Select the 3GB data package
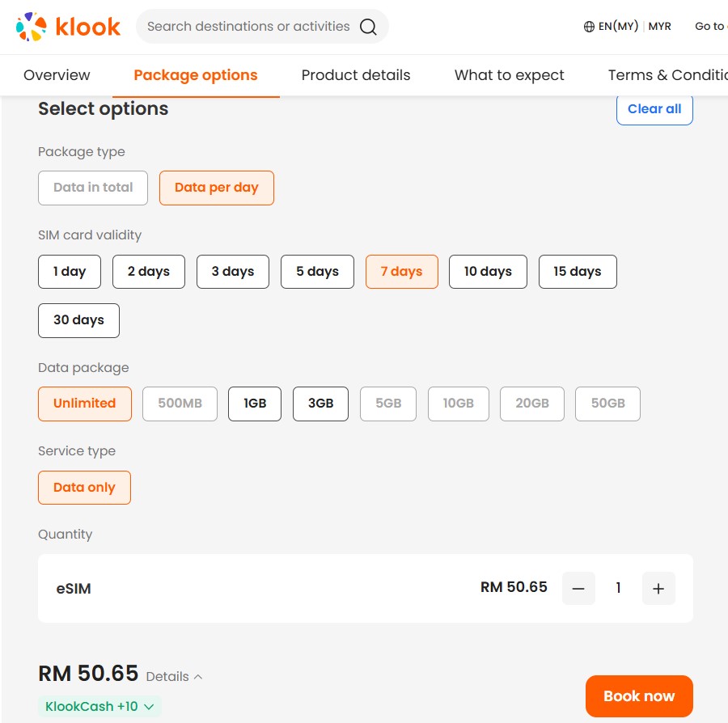 pyautogui.click(x=320, y=404)
